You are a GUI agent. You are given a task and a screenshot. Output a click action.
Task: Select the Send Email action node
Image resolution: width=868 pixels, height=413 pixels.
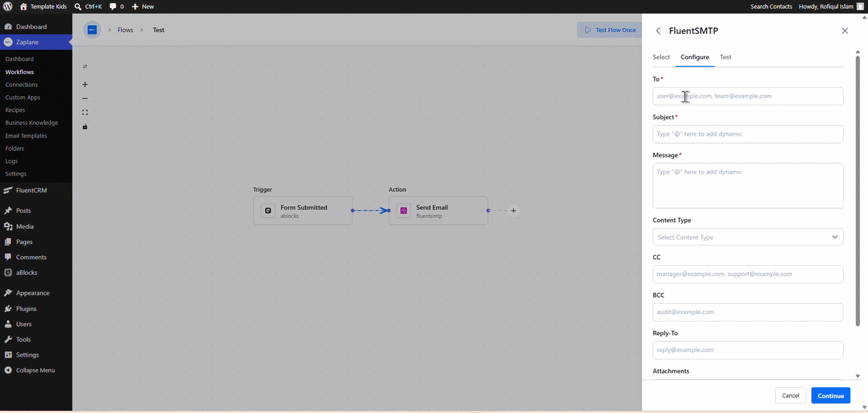click(x=438, y=211)
